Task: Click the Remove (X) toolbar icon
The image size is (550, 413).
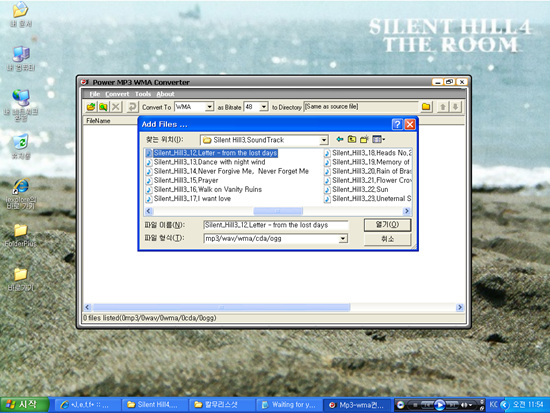Action: click(116, 107)
